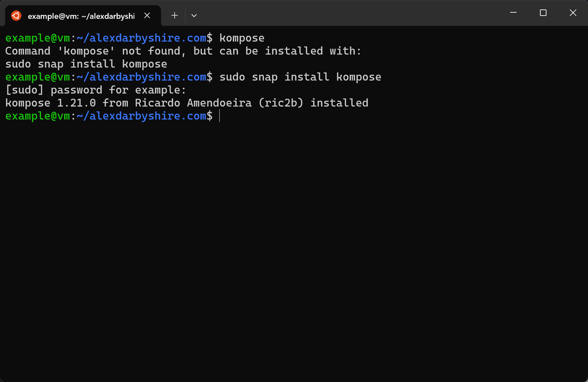The image size is (588, 382).
Task: Open a new tab with plus button
Action: [175, 15]
